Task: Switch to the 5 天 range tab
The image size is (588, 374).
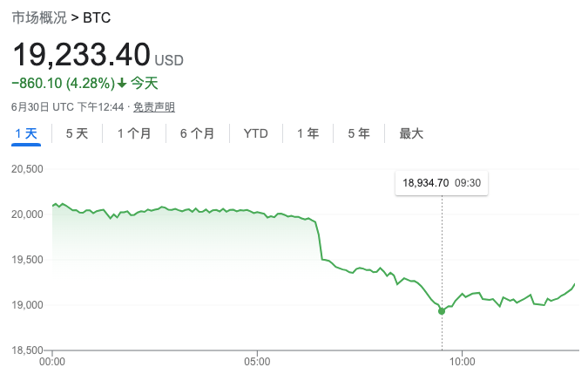Action: pyautogui.click(x=77, y=133)
